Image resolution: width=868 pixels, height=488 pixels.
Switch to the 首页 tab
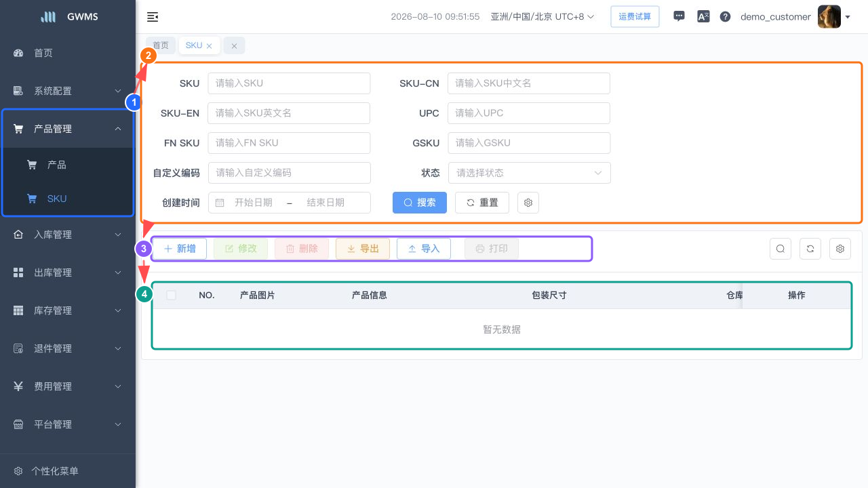point(161,45)
